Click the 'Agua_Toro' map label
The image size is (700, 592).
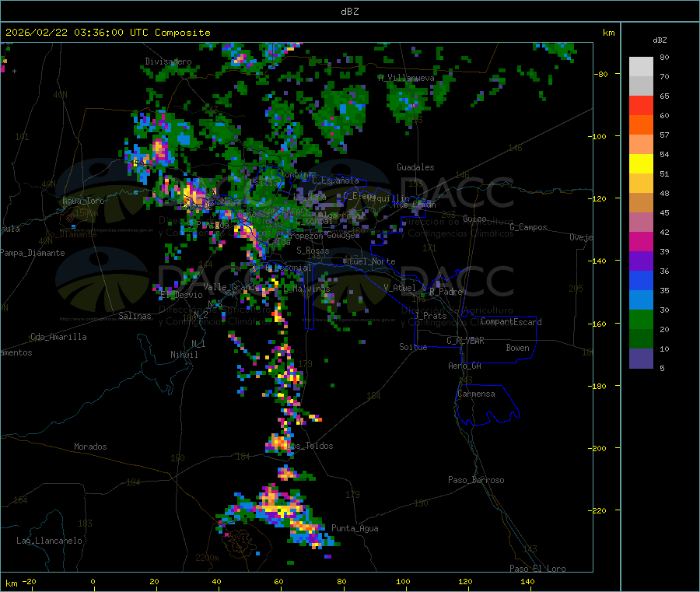click(x=83, y=201)
